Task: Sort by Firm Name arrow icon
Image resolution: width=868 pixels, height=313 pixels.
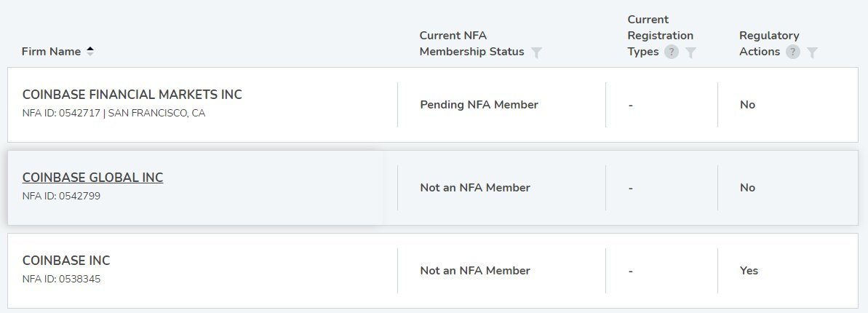Action: (90, 52)
